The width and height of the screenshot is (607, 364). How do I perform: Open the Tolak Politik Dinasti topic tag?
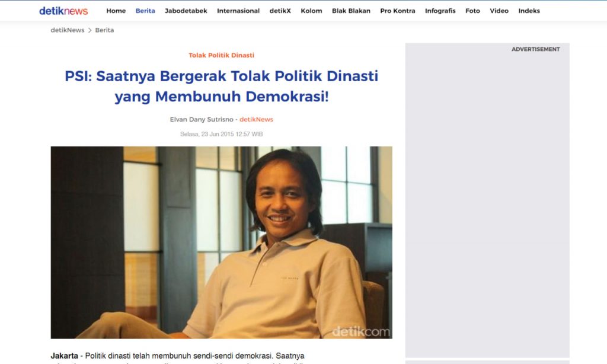tap(222, 55)
